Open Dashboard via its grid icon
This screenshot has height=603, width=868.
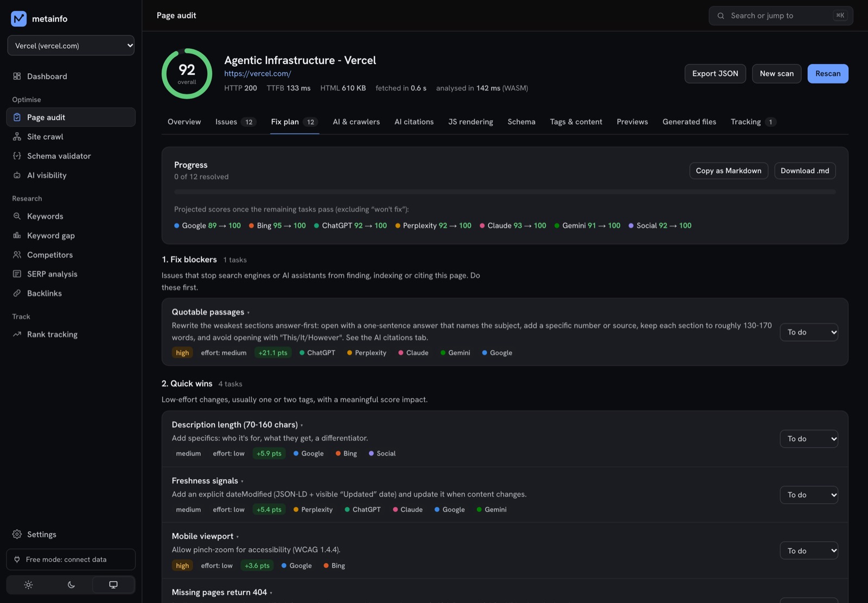[x=17, y=77]
